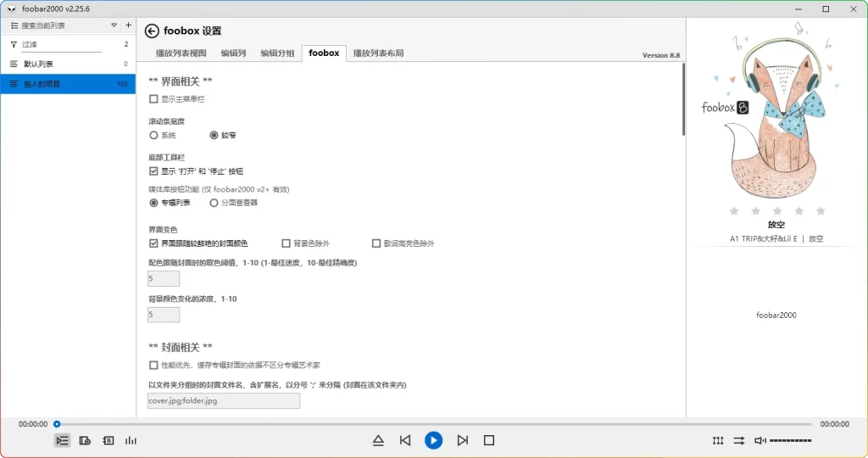Click the 取色阈值 input field
868x458 pixels.
[x=164, y=278]
